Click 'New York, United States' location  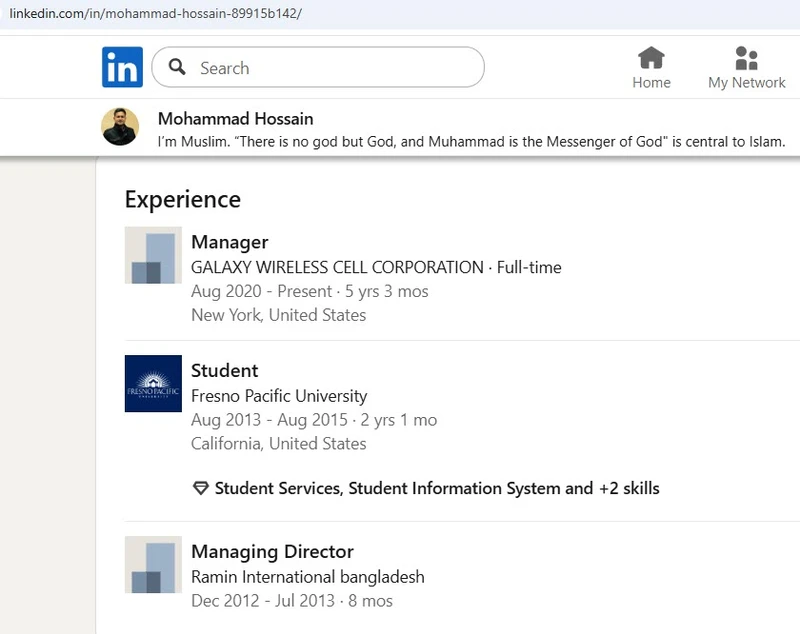(279, 315)
